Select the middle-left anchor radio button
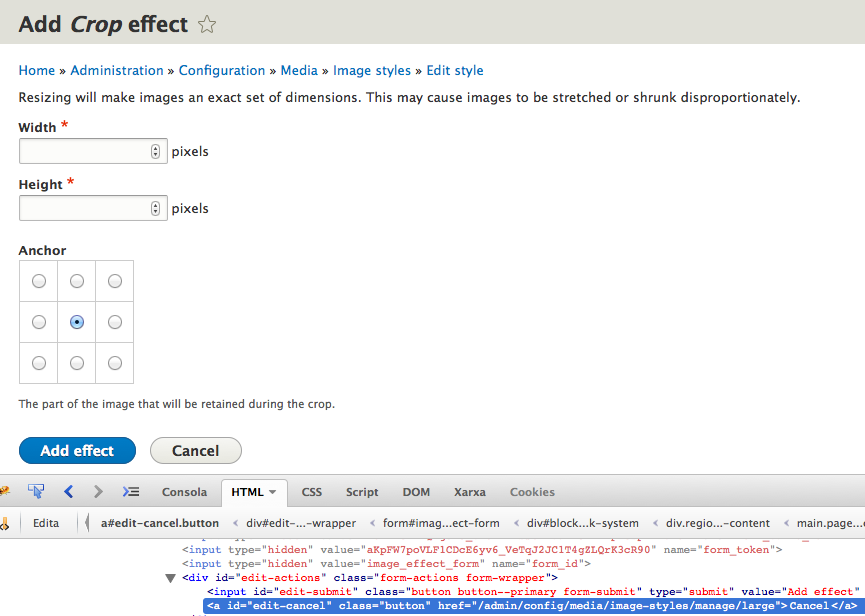This screenshot has height=616, width=865. tap(39, 322)
